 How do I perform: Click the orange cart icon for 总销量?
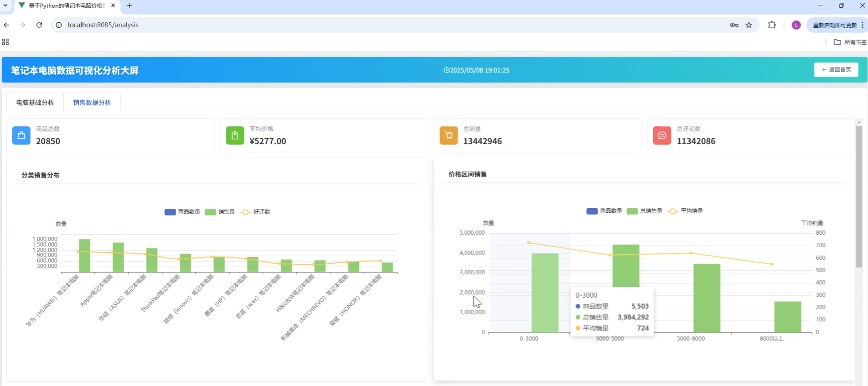click(x=449, y=136)
